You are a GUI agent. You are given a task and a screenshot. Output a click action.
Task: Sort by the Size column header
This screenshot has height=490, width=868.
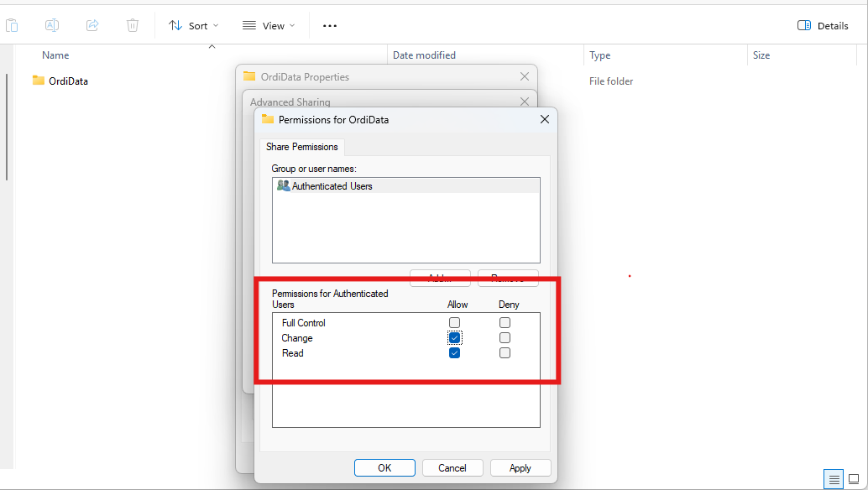pos(761,55)
